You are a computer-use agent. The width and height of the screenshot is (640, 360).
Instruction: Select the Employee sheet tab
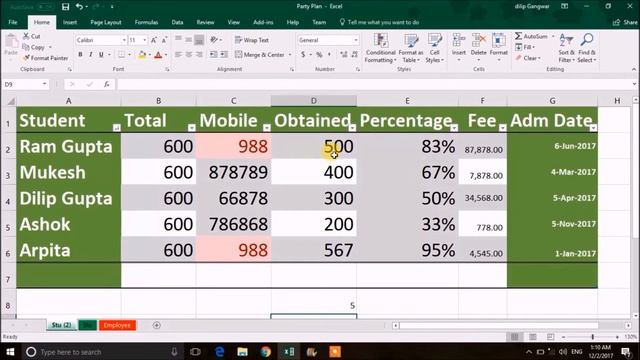click(117, 325)
